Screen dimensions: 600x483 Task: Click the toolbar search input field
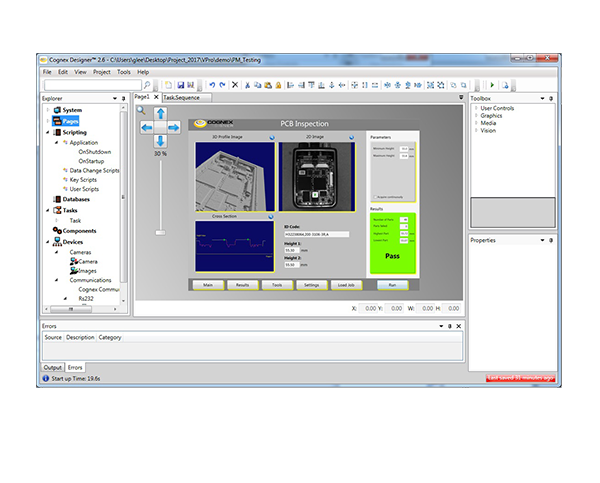(x=93, y=85)
